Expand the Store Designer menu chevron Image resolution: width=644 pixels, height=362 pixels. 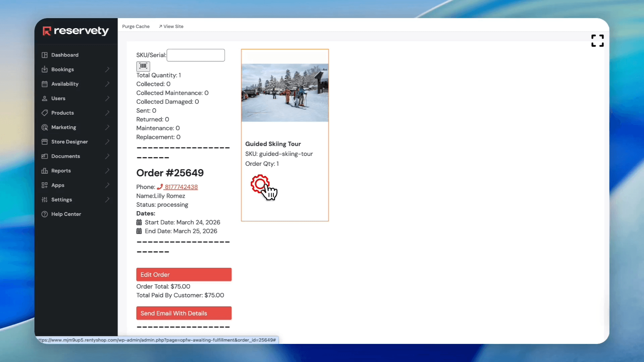coord(107,142)
